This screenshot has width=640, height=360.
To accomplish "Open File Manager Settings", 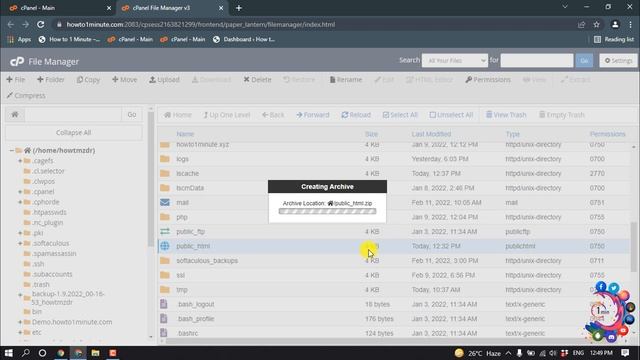I will tap(618, 60).
